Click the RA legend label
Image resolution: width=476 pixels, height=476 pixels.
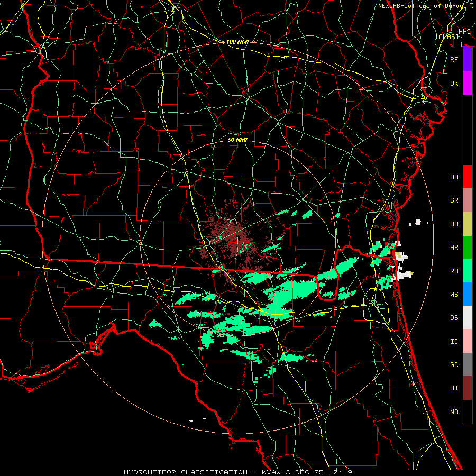[x=454, y=271]
